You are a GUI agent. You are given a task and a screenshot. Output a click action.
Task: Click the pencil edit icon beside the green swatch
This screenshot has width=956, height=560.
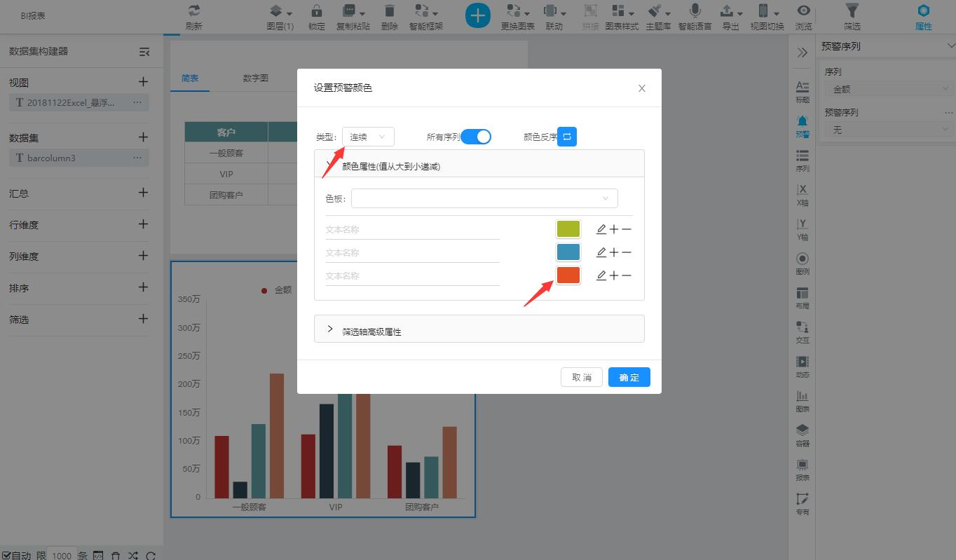pos(601,229)
